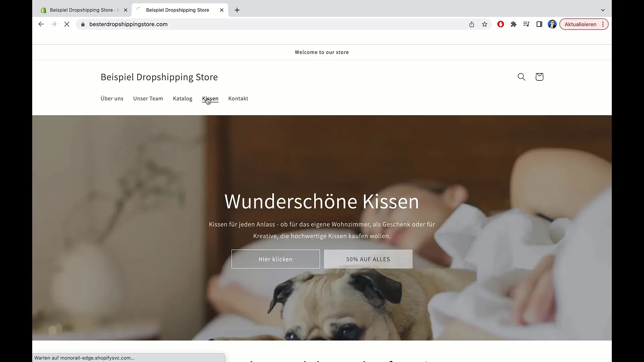
Task: Select the Kontakt navigation menu item
Action: pos(238,98)
